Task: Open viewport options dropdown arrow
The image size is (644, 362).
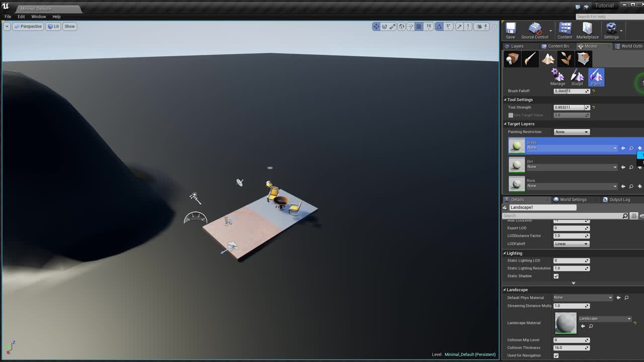Action: pos(7,26)
